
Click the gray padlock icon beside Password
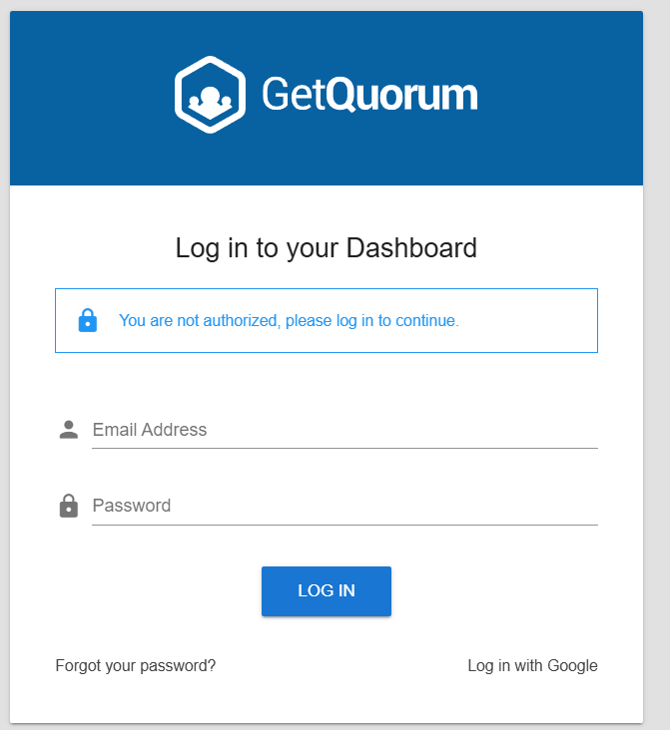68,506
